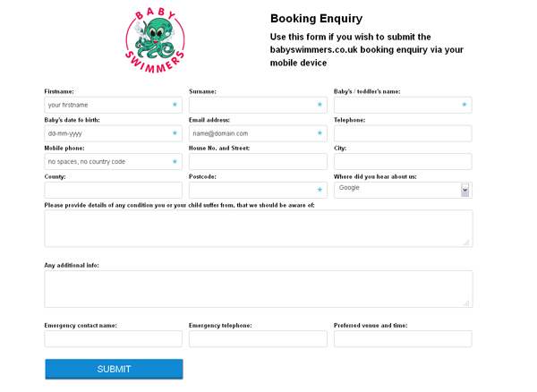Select the Mobile phone field

[113, 162]
